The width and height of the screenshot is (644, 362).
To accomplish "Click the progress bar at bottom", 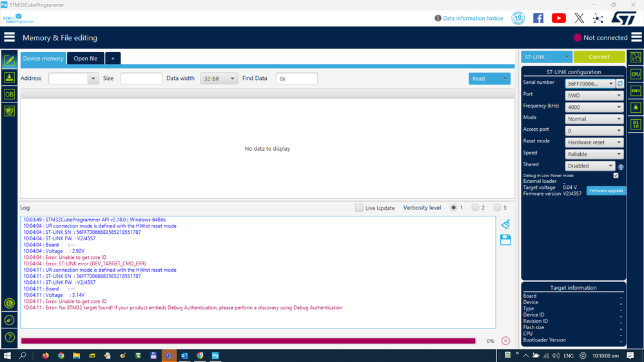I will [x=248, y=341].
